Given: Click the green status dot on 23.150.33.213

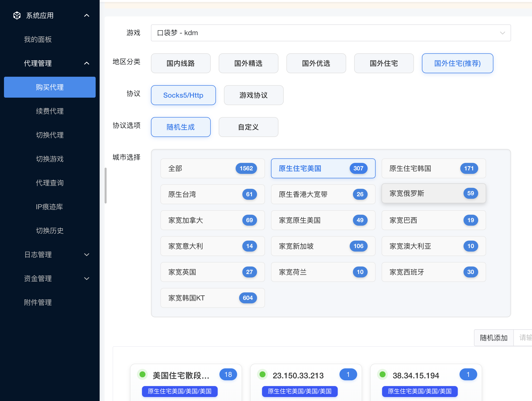Looking at the screenshot, I should (x=262, y=374).
